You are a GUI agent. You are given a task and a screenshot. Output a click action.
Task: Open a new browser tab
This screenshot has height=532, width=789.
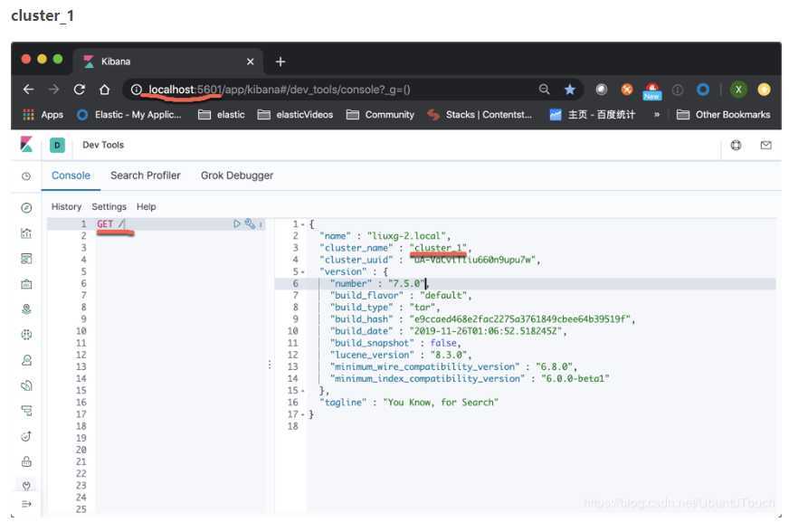(280, 62)
